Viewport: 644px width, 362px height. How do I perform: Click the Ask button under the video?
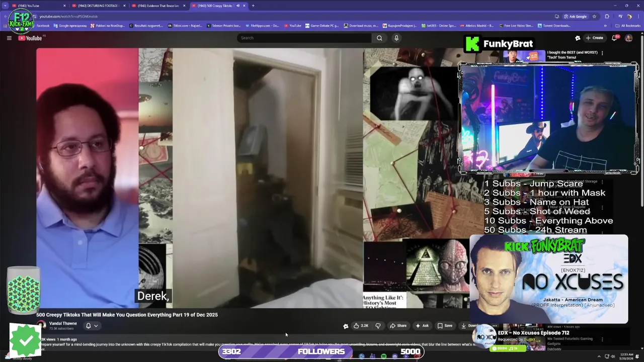point(422,326)
